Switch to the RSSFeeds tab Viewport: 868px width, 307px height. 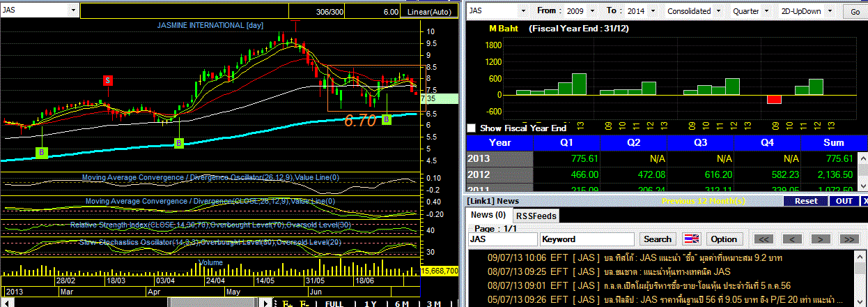coord(536,216)
